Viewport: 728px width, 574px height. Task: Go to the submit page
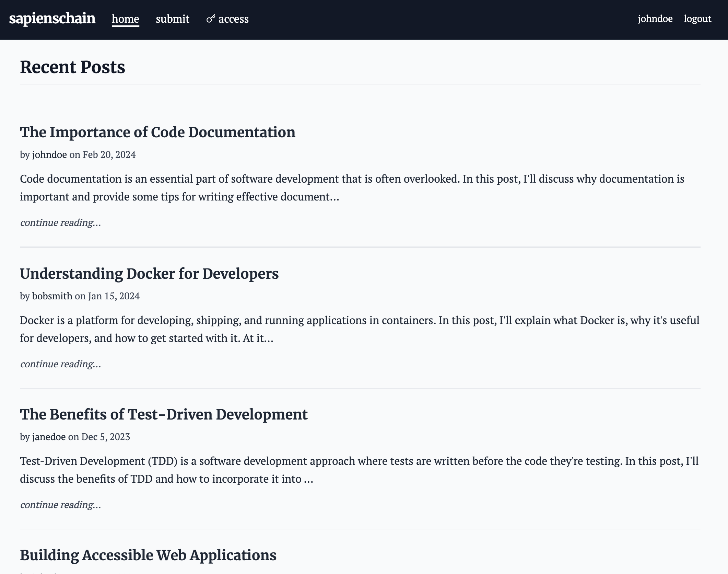coord(173,19)
